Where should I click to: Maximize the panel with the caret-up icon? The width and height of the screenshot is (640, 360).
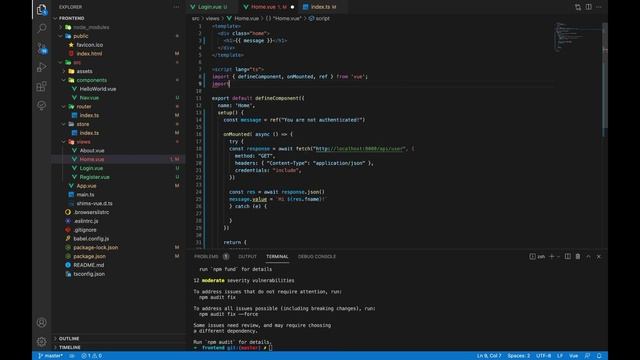(589, 256)
